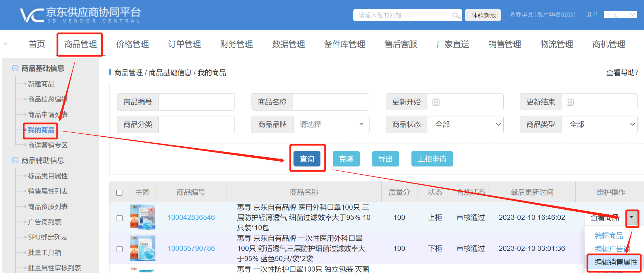Open the 价格管理 tab
This screenshot has width=644, height=273.
[132, 44]
